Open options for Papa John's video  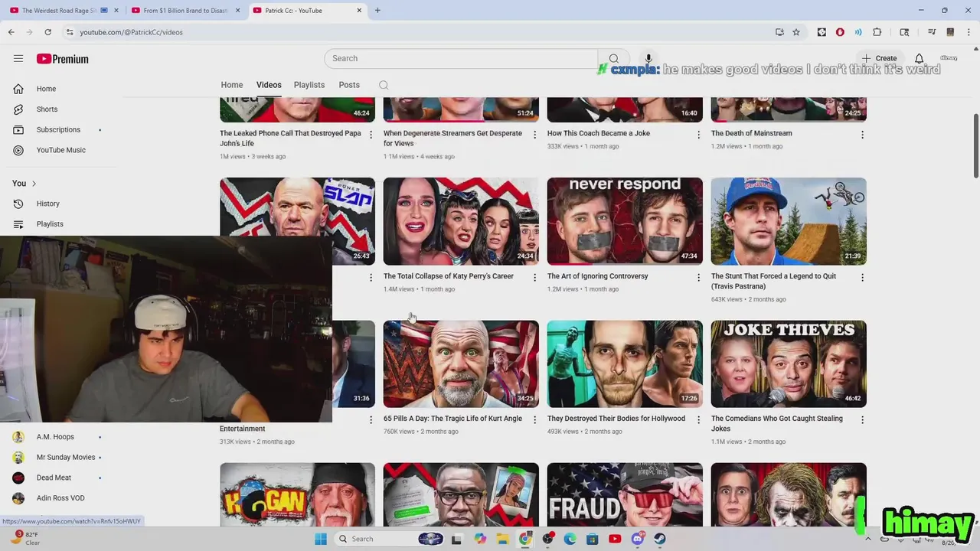371,135
